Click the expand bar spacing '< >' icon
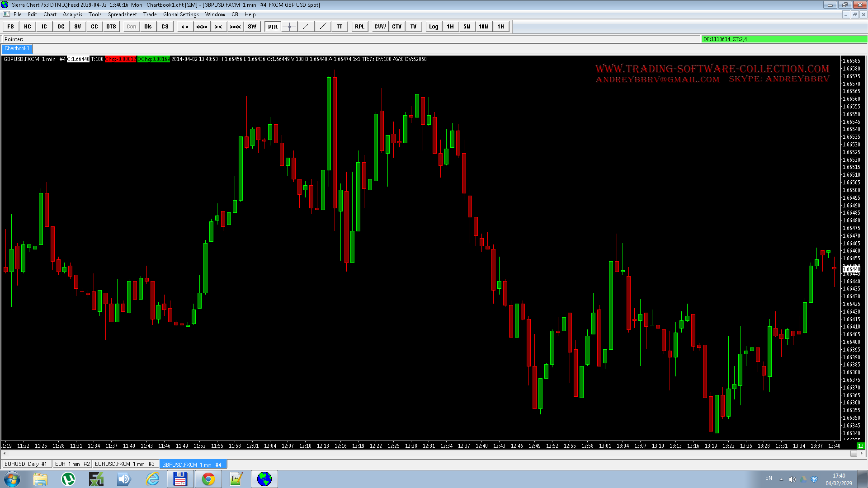 pos(185,27)
